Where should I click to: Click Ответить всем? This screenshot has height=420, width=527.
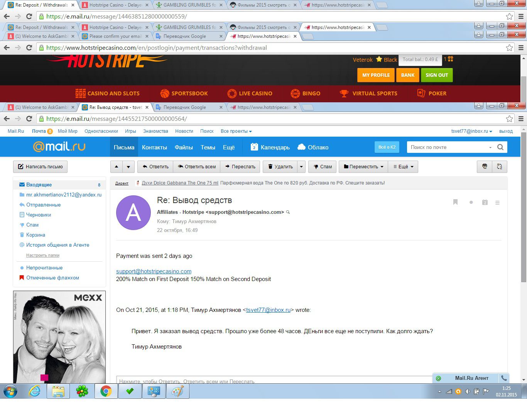(x=197, y=166)
